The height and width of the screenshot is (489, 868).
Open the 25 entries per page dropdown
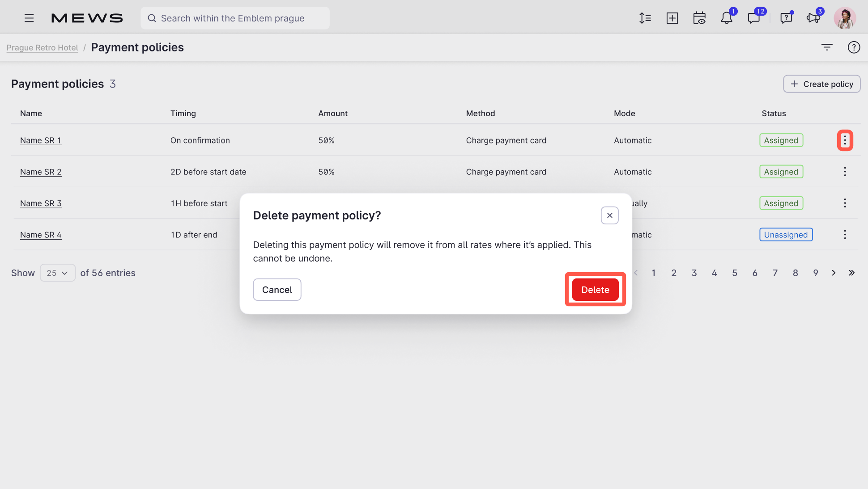[x=58, y=273]
